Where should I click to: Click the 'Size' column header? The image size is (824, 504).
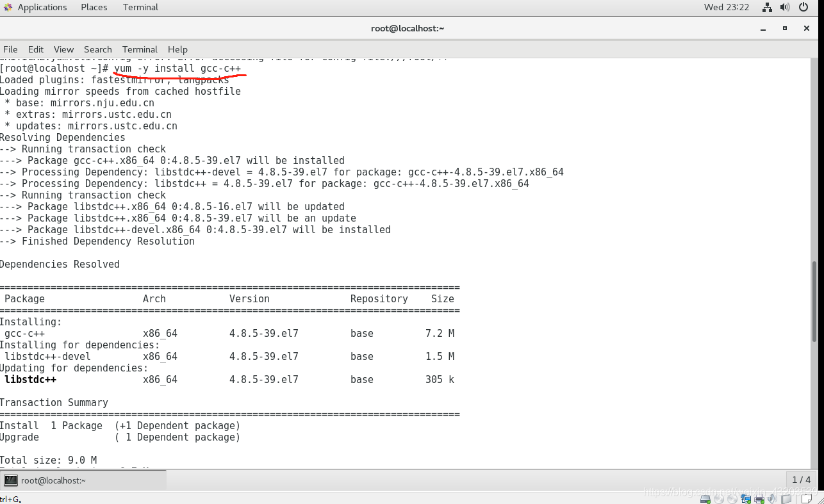coord(443,298)
